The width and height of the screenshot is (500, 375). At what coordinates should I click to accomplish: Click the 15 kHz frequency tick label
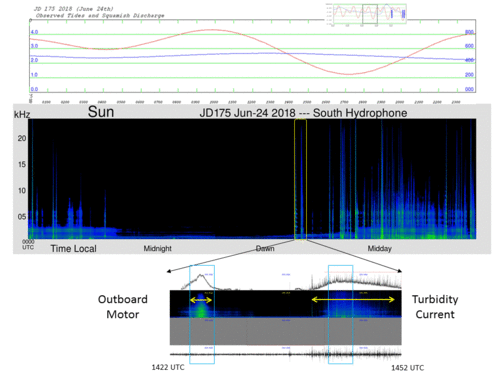click(x=22, y=164)
